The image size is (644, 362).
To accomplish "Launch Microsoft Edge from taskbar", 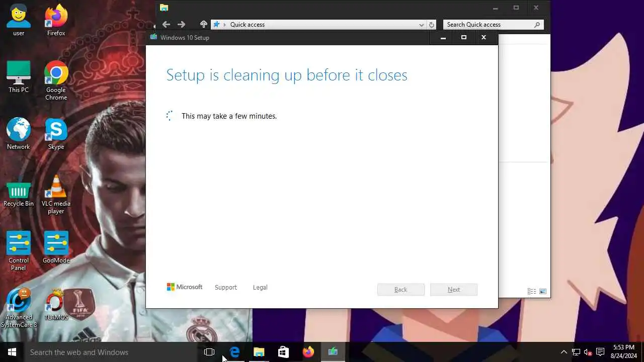I will pos(234,352).
